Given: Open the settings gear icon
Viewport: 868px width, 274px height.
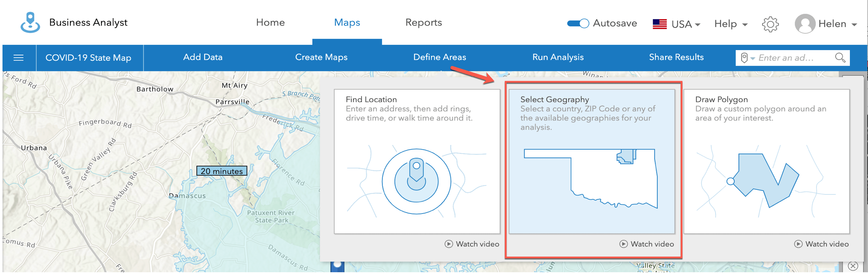Looking at the screenshot, I should tap(770, 24).
